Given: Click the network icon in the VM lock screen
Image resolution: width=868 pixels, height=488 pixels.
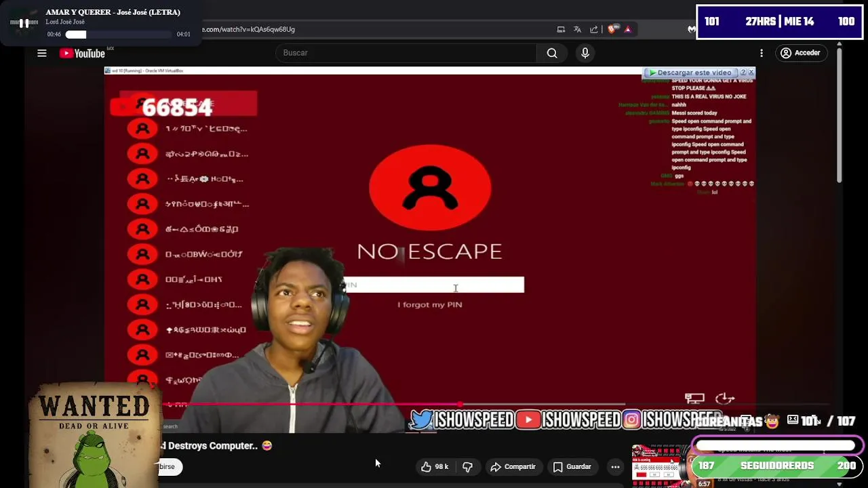Looking at the screenshot, I should [694, 399].
